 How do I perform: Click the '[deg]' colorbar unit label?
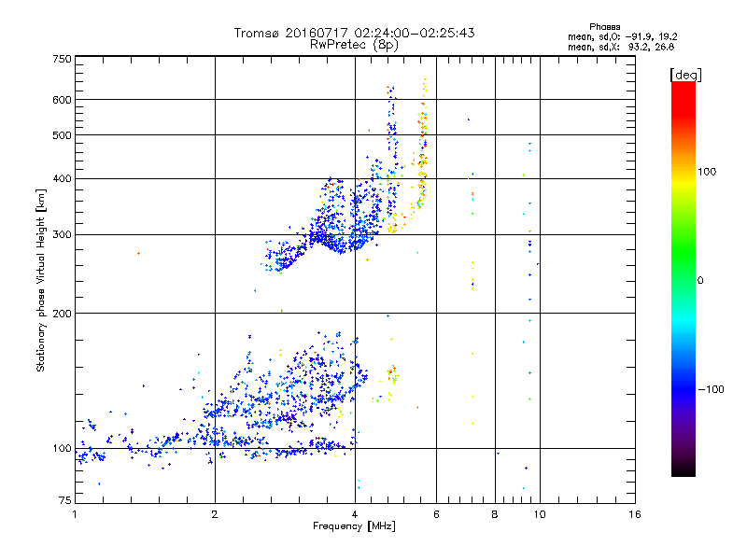click(x=685, y=75)
